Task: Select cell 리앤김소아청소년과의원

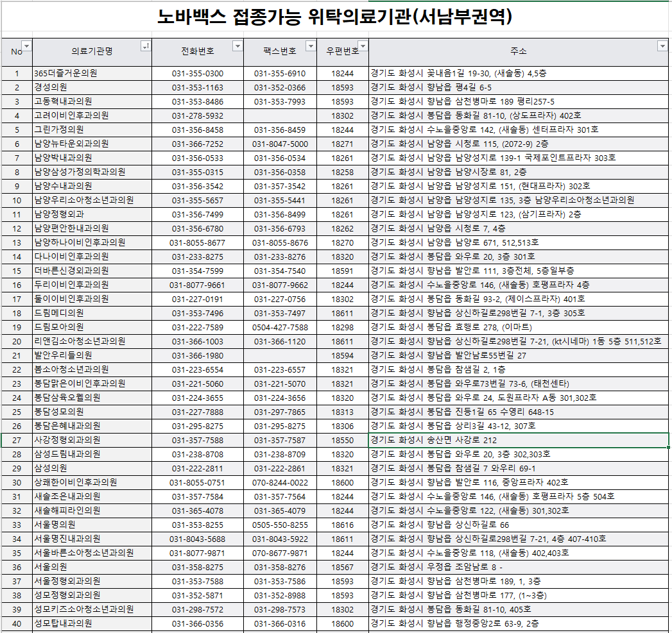Action: tap(92, 341)
